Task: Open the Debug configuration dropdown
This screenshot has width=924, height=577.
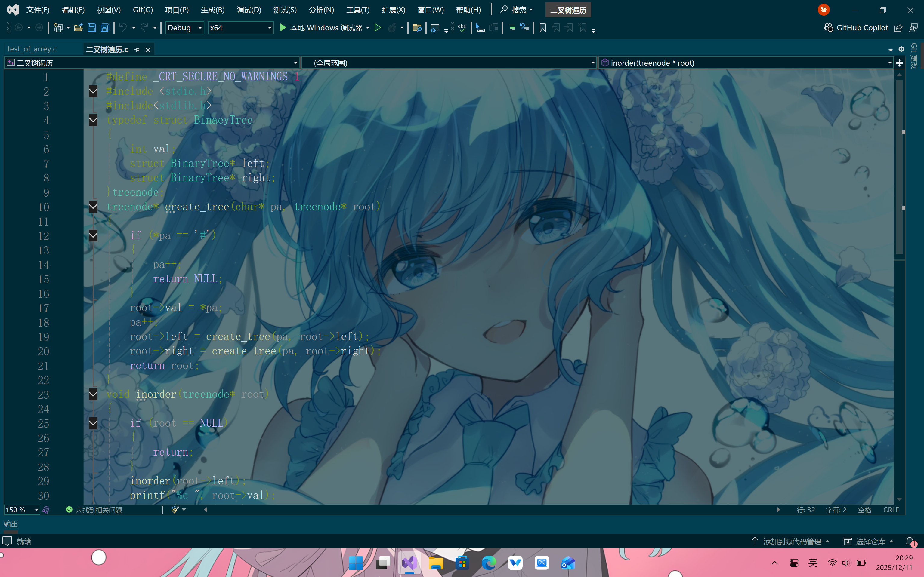Action: click(199, 27)
